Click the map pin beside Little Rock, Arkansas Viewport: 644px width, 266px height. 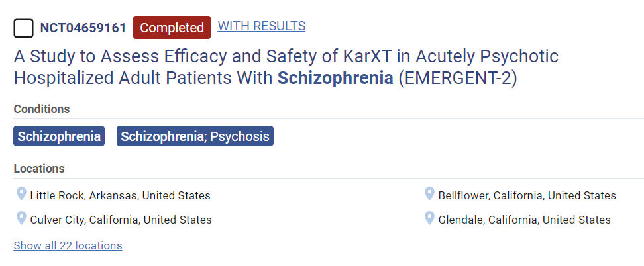click(21, 195)
